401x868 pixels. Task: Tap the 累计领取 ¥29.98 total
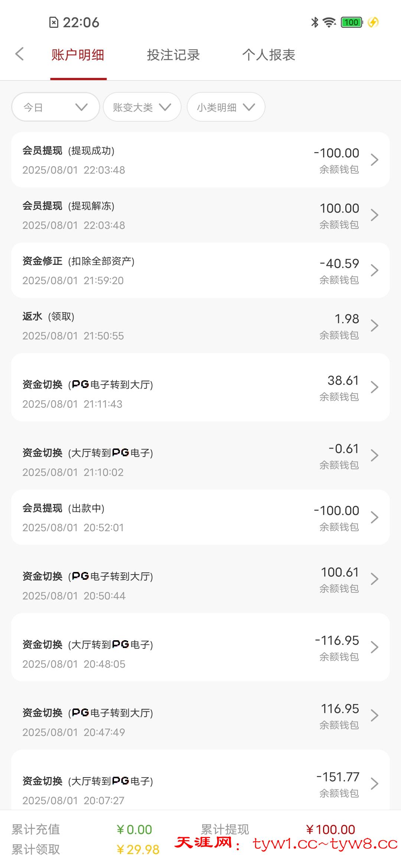click(x=138, y=849)
